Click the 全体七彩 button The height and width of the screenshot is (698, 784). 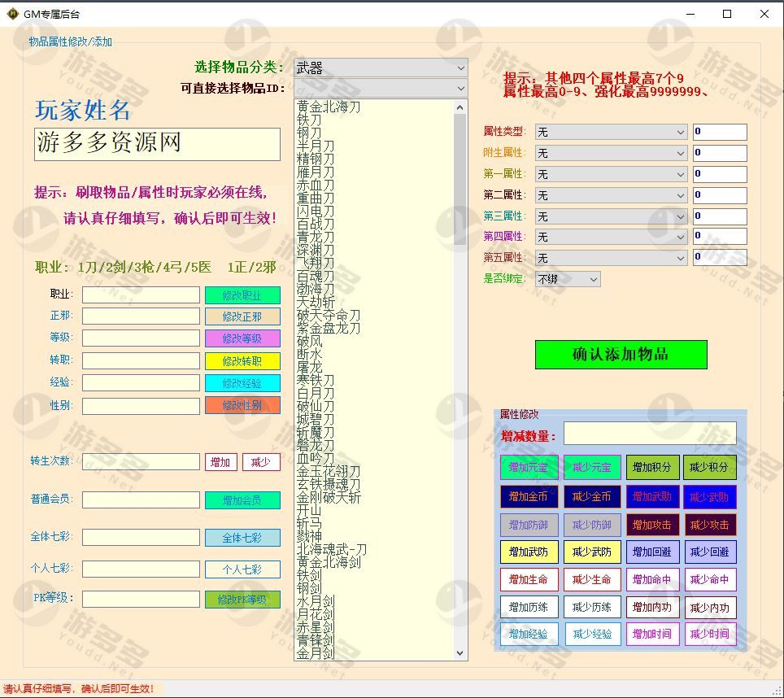click(242, 538)
